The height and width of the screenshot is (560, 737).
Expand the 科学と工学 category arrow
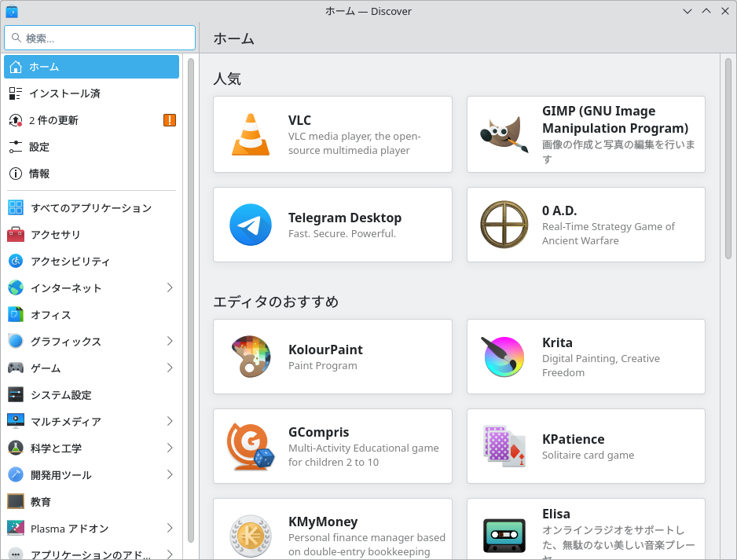(170, 448)
